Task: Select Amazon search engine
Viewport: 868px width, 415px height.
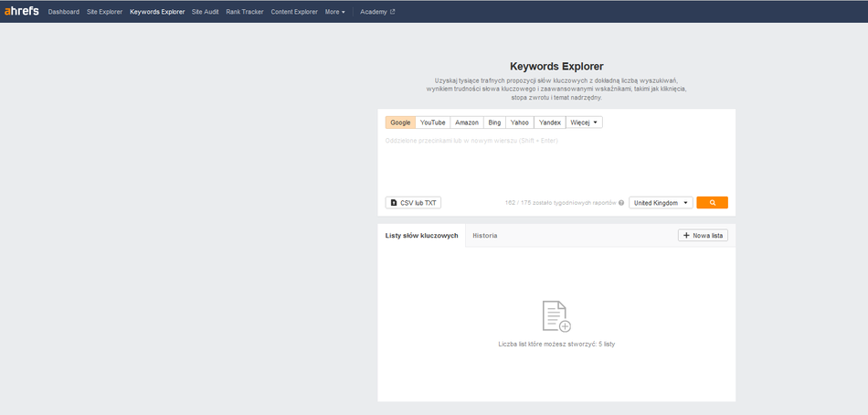Action: coord(467,122)
